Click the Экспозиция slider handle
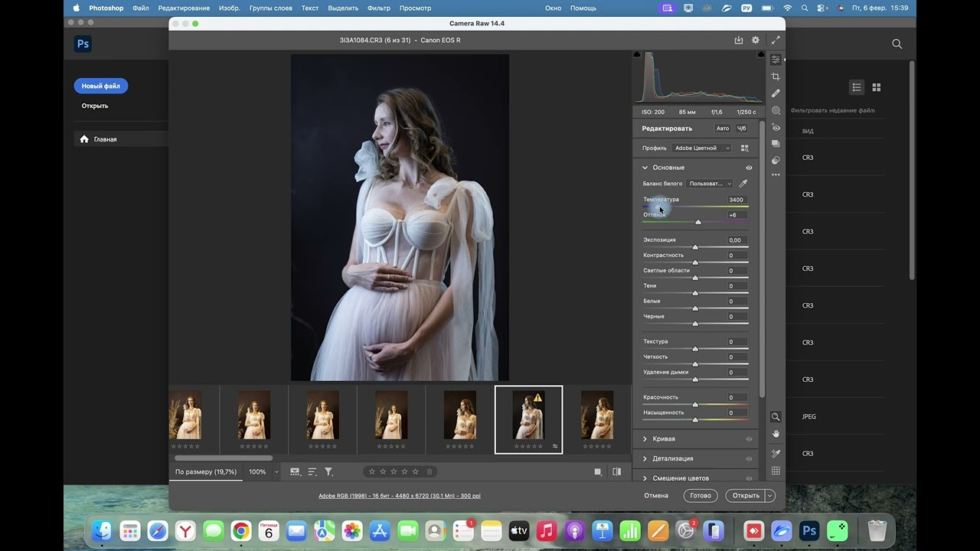This screenshot has width=980, height=551. coord(695,247)
